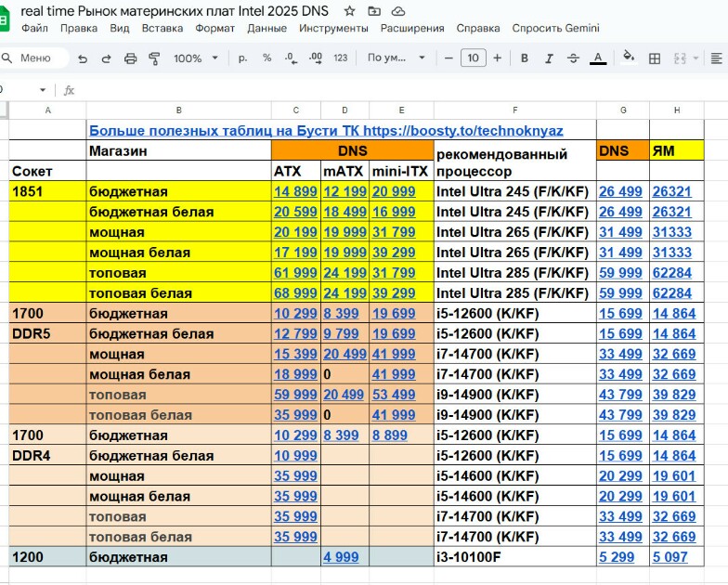
Task: Select the 'Магазин' cell
Action: (178, 150)
